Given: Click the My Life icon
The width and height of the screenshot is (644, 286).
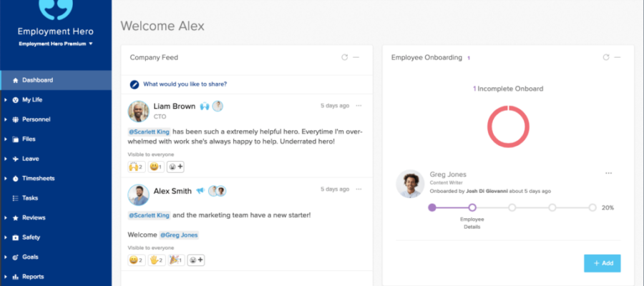Looking at the screenshot, I should (16, 99).
